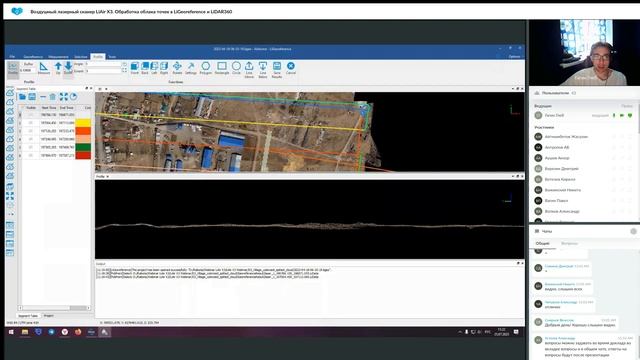
Task: Choose the Polygon selection tool
Action: click(206, 68)
